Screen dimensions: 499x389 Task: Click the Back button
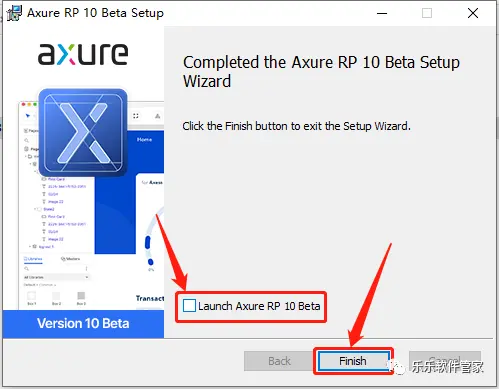[x=279, y=361]
